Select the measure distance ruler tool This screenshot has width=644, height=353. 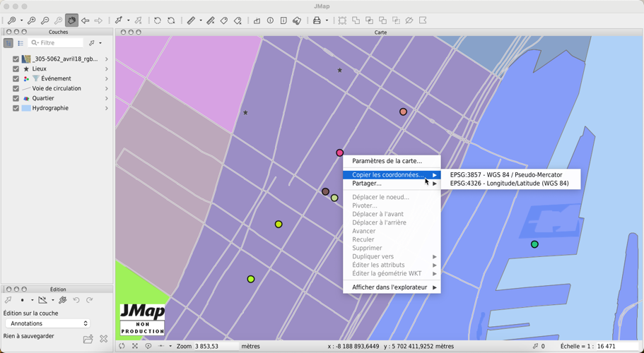tap(191, 20)
